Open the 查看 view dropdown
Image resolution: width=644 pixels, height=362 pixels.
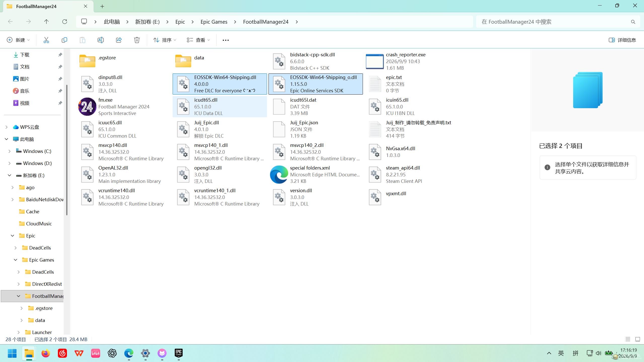pos(198,40)
